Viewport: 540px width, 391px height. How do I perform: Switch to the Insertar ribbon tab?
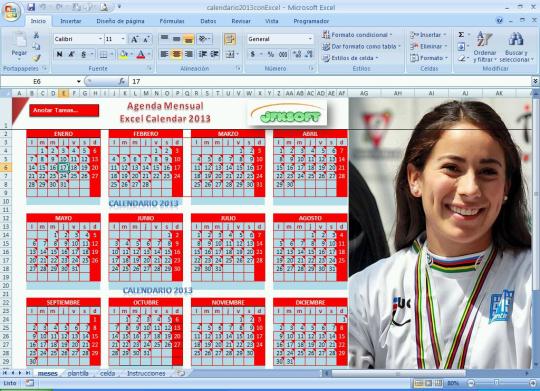coord(71,21)
